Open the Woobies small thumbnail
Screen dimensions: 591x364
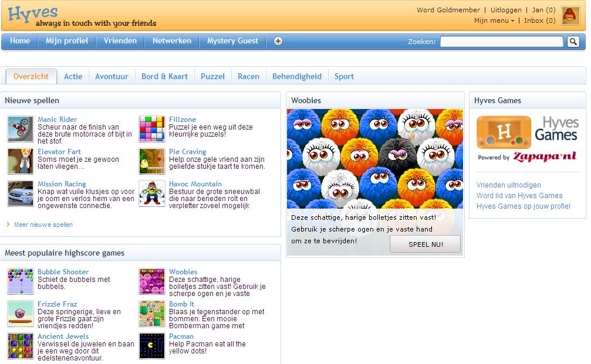click(x=152, y=281)
